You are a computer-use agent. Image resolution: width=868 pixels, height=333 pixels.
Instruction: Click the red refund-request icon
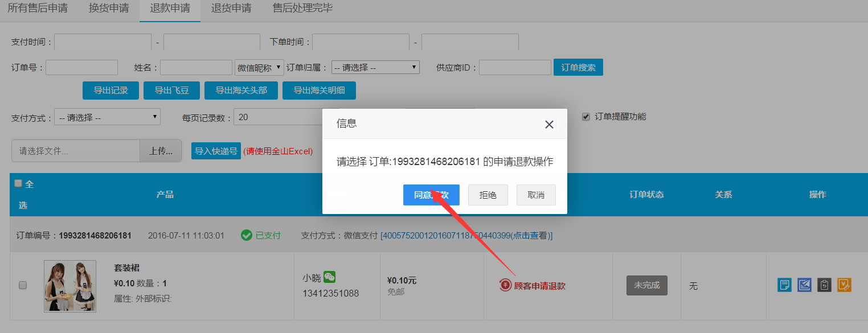[x=505, y=285]
